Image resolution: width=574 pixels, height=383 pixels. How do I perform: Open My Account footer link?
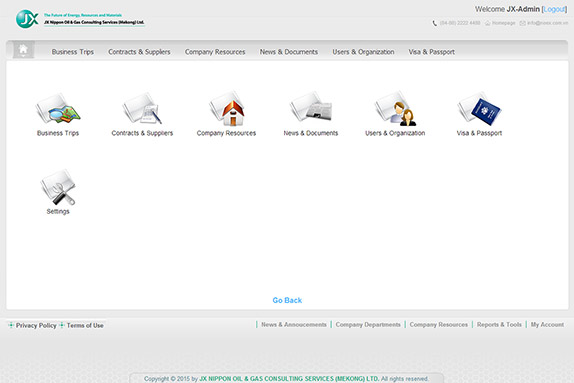(x=547, y=324)
